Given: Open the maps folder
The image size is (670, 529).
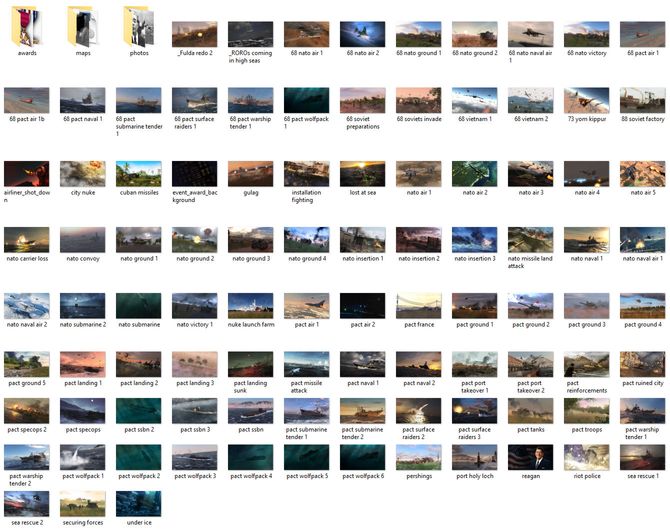Looking at the screenshot, I should pos(83,27).
